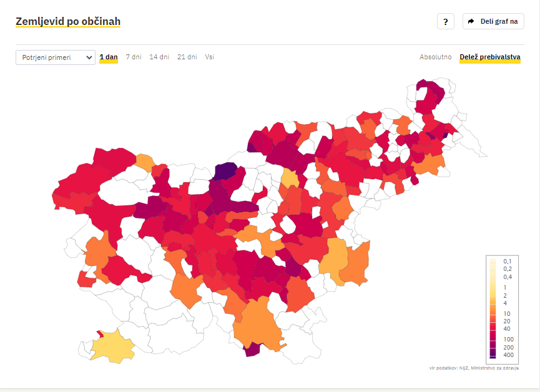Expand the Potrjeni primeri dropdown

[x=56, y=57]
